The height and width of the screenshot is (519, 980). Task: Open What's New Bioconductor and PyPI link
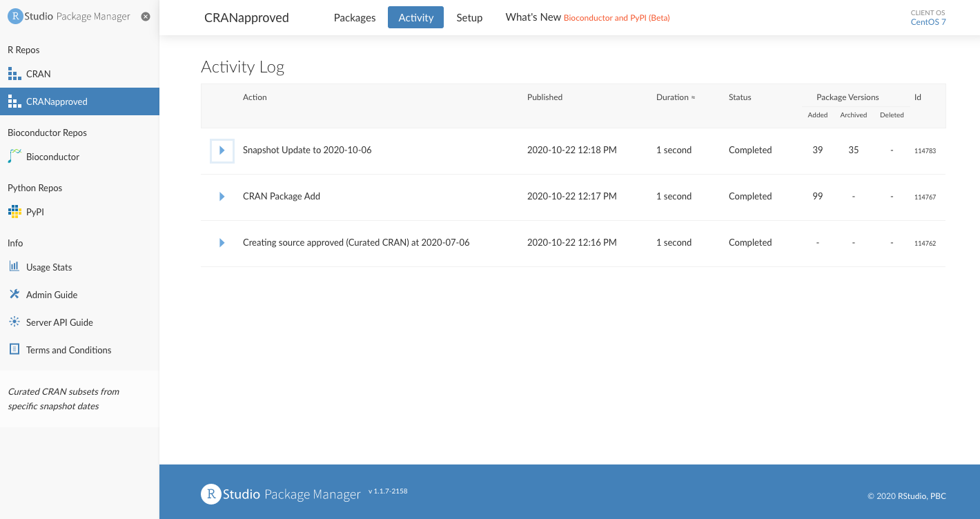coord(616,18)
